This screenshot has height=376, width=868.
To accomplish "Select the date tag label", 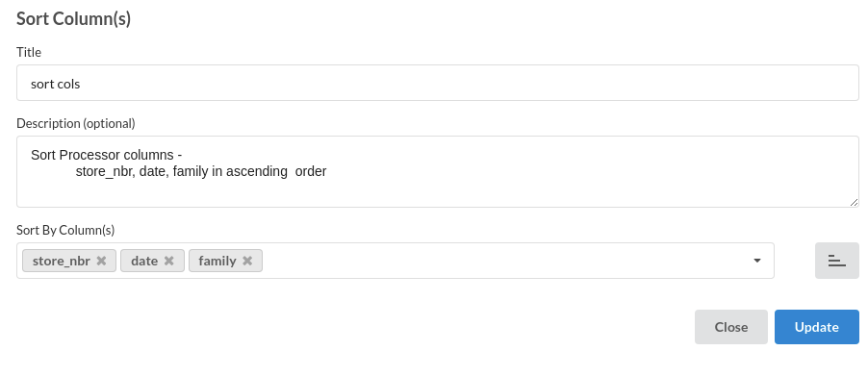I will tap(144, 261).
